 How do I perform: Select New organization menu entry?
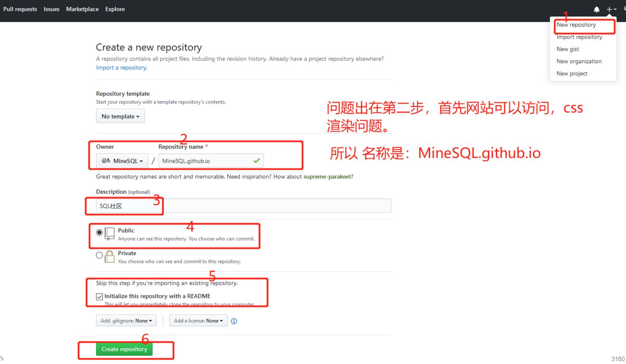tap(579, 61)
